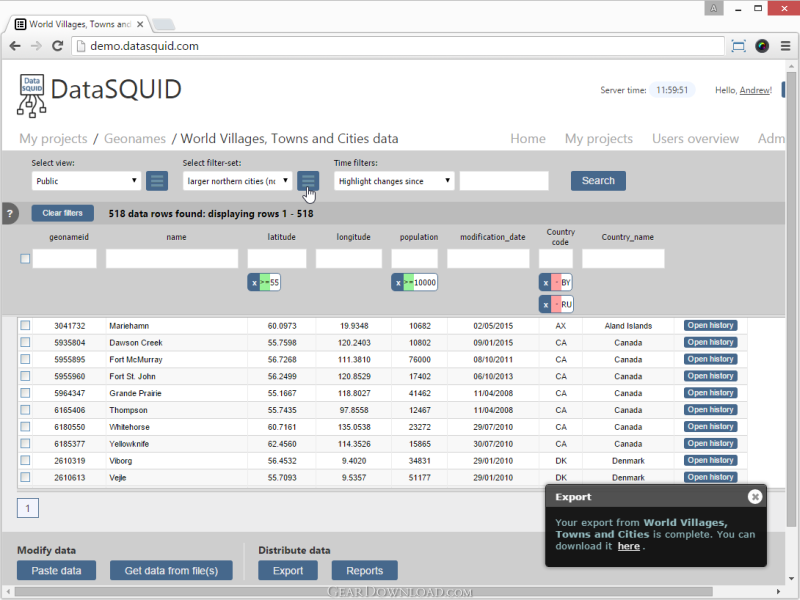Click My projects breadcrumb link

click(x=53, y=138)
